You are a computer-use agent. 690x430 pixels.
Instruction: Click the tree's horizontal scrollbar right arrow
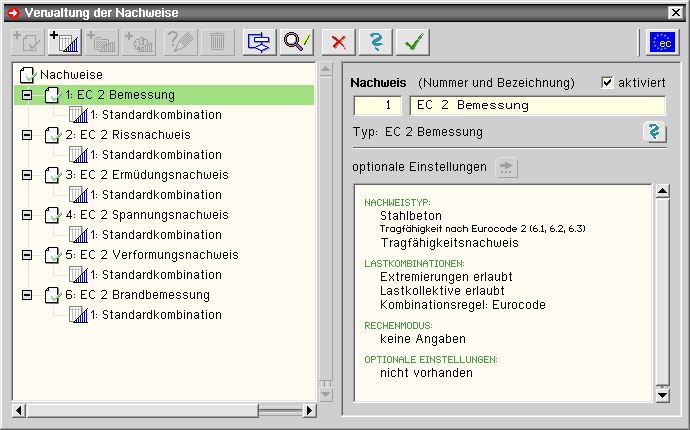pos(308,410)
